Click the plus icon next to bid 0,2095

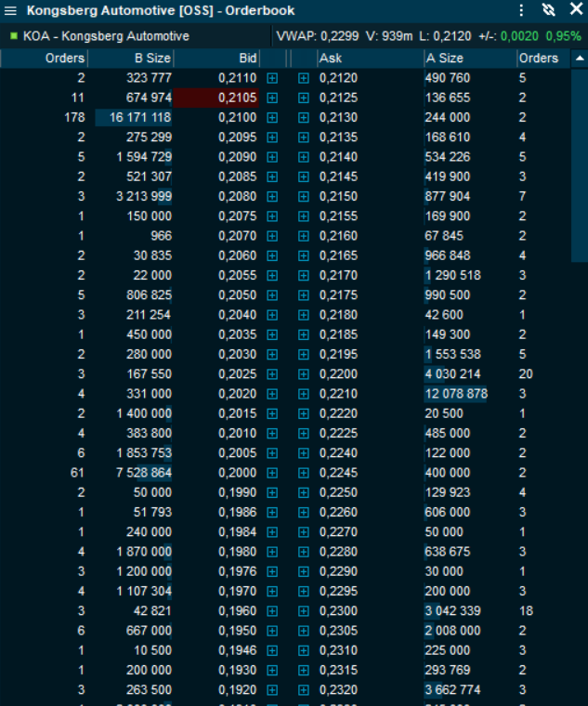tap(272, 137)
